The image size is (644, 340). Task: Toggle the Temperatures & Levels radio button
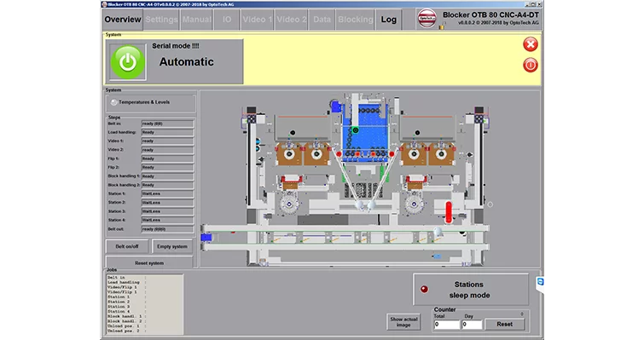click(113, 102)
